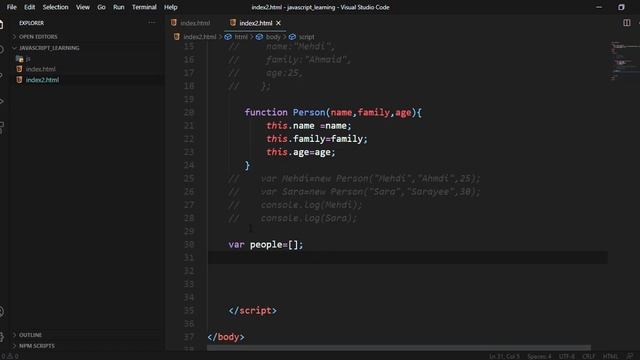Click html in the breadcrumb path
This screenshot has height=360, width=640.
pos(241,37)
